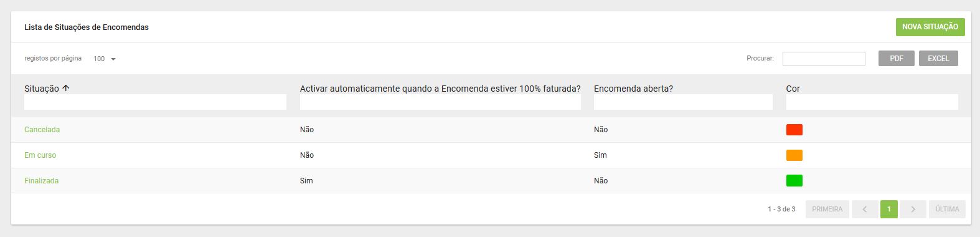Click the red color swatch for Cancelada
This screenshot has width=980, height=237.
794,130
